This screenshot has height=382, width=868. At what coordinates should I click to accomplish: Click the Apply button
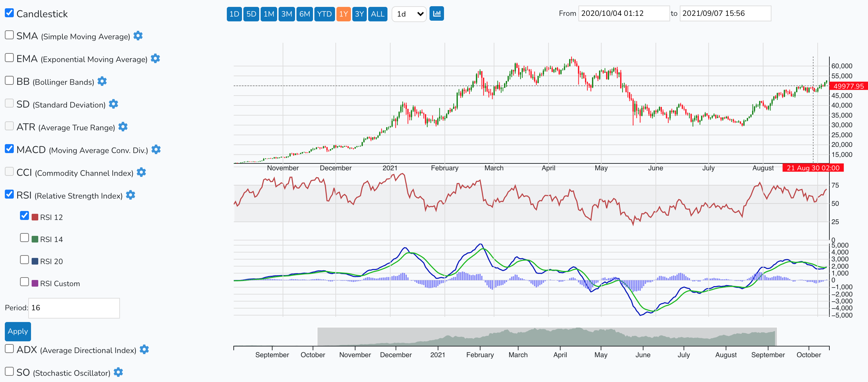tap(18, 331)
